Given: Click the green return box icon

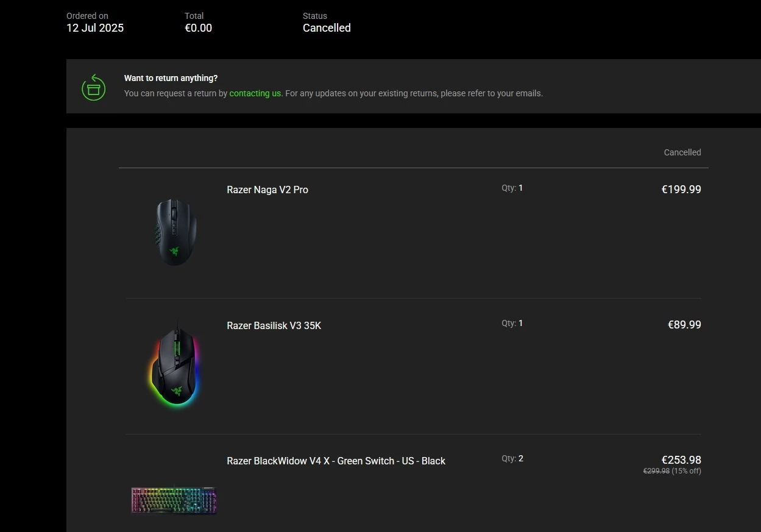Looking at the screenshot, I should (x=93, y=87).
